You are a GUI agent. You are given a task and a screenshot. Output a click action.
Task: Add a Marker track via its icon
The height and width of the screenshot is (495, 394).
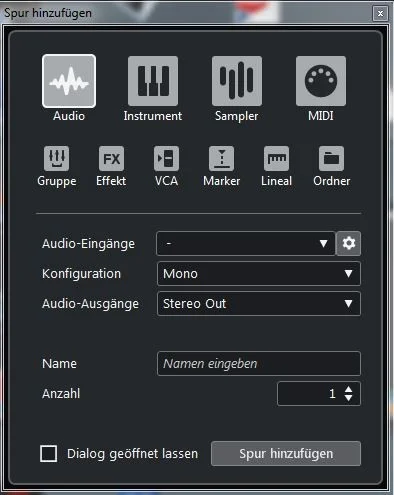pyautogui.click(x=221, y=158)
